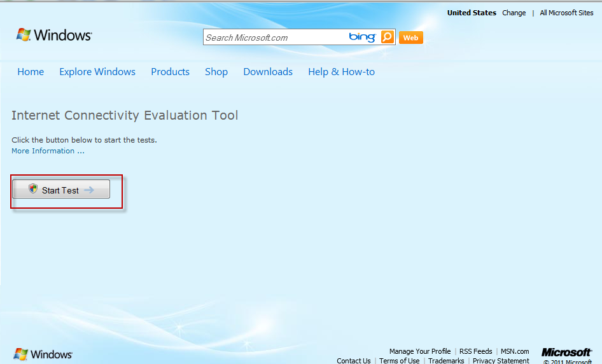Screen dimensions: 602x364
Task: Open the Explore Windows menu
Action: pos(97,72)
